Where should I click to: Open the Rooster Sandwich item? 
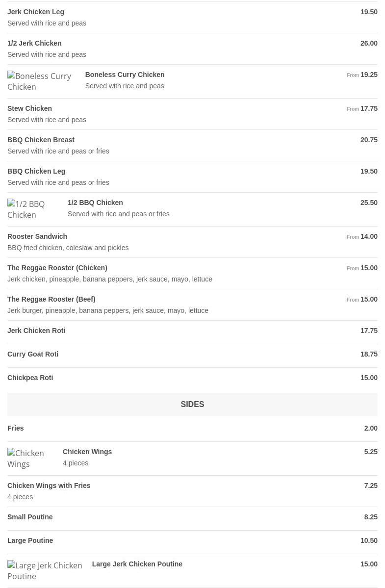37,236
